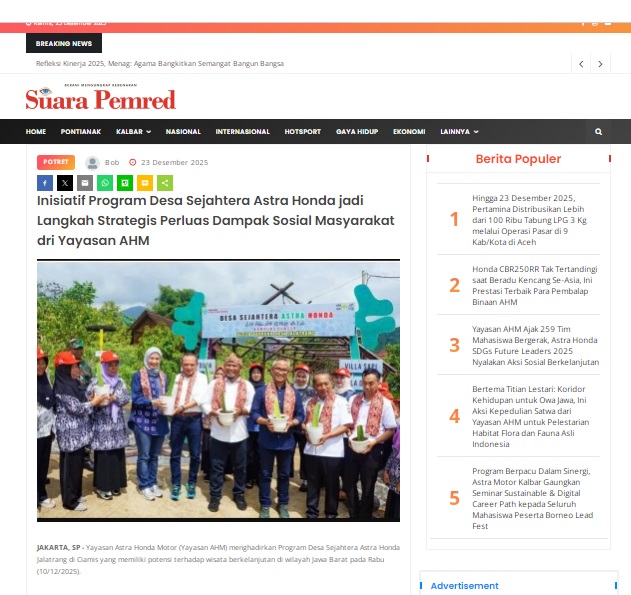
Task: Share article via the email icon
Action: pos(85,183)
